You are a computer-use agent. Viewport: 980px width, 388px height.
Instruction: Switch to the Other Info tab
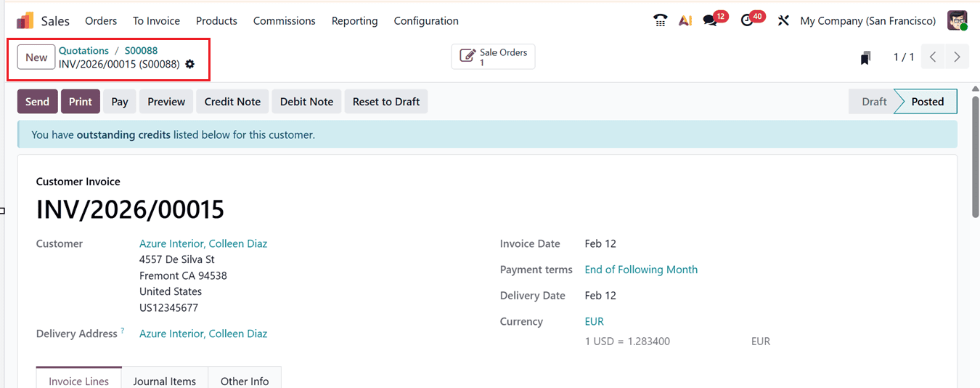click(x=245, y=381)
